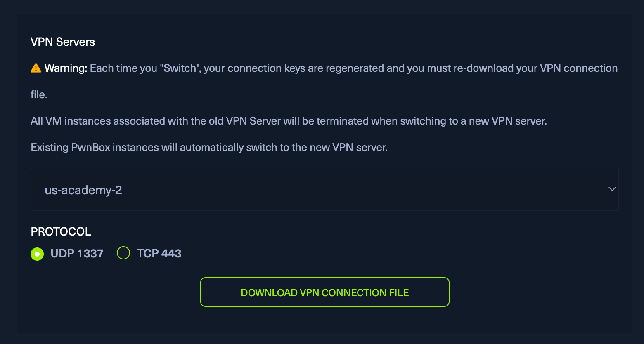This screenshot has height=344, width=644.
Task: Click Download VPN Connection File
Action: click(324, 292)
